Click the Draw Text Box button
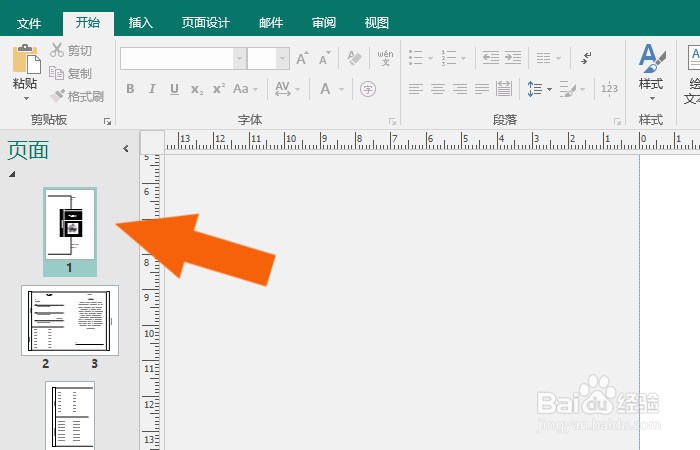Viewport: 700px width, 450px height. [x=692, y=74]
